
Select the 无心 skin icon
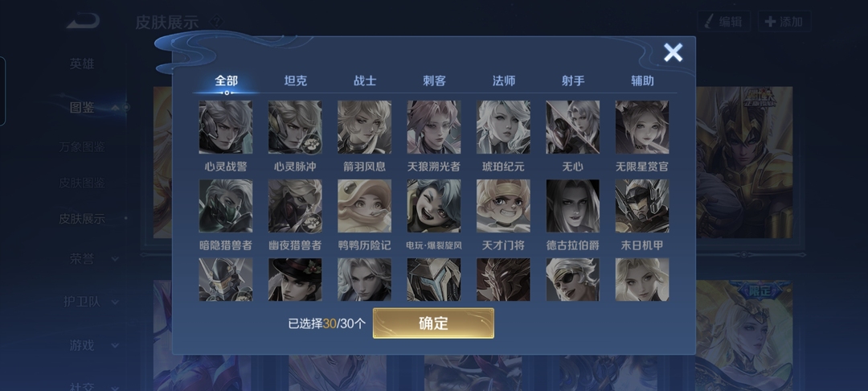click(x=573, y=127)
